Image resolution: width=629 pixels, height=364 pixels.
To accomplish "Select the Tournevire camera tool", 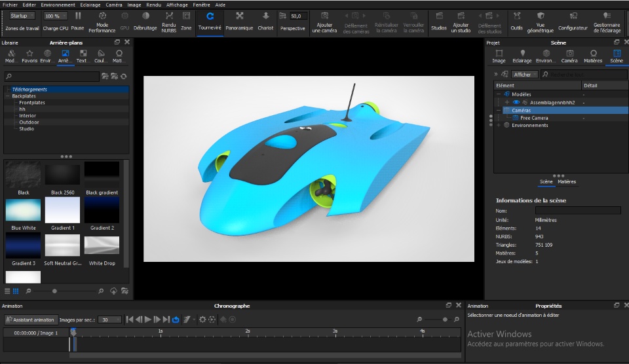I will click(x=210, y=21).
